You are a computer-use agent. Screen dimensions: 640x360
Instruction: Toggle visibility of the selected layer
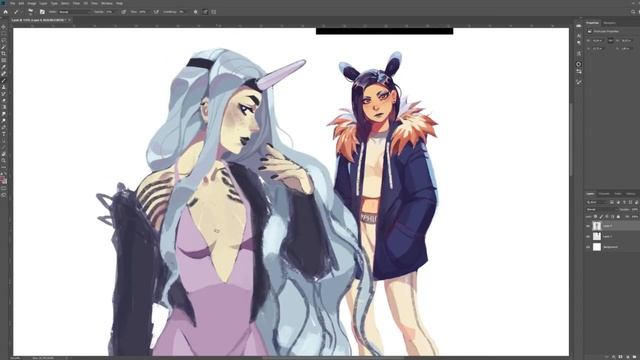(588, 226)
